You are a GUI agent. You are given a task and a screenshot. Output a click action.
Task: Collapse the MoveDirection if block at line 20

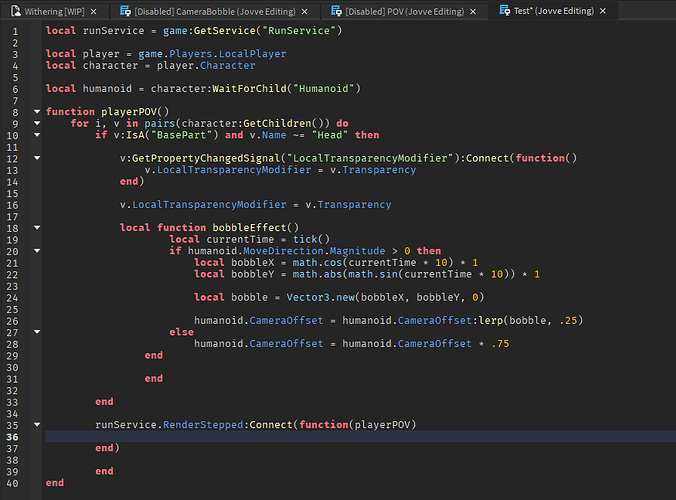(x=37, y=251)
